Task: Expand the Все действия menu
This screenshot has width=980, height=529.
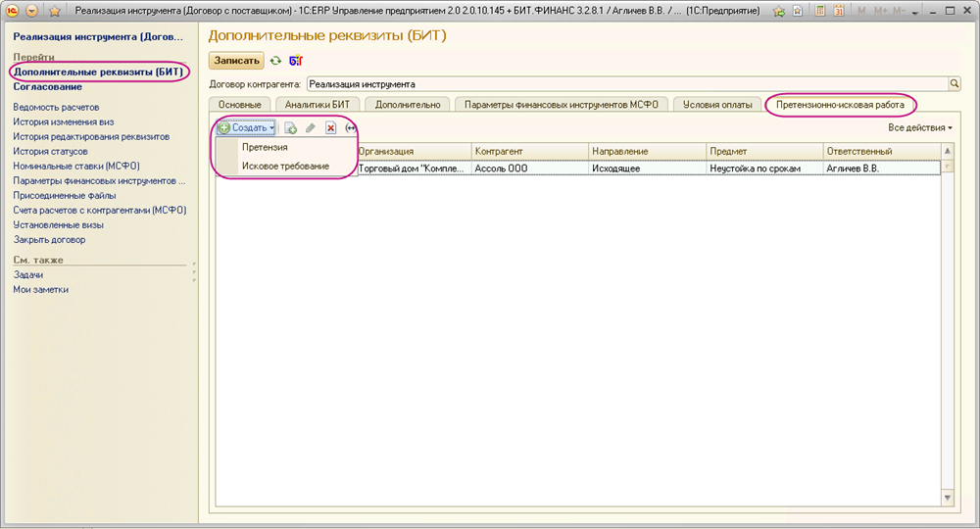Action: (x=919, y=128)
